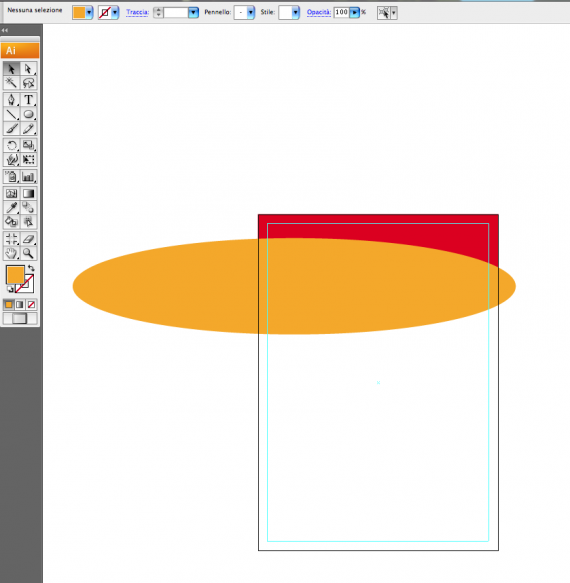Collapse the tools panel with double arrows
Screen dimensions: 570x583
4,30
